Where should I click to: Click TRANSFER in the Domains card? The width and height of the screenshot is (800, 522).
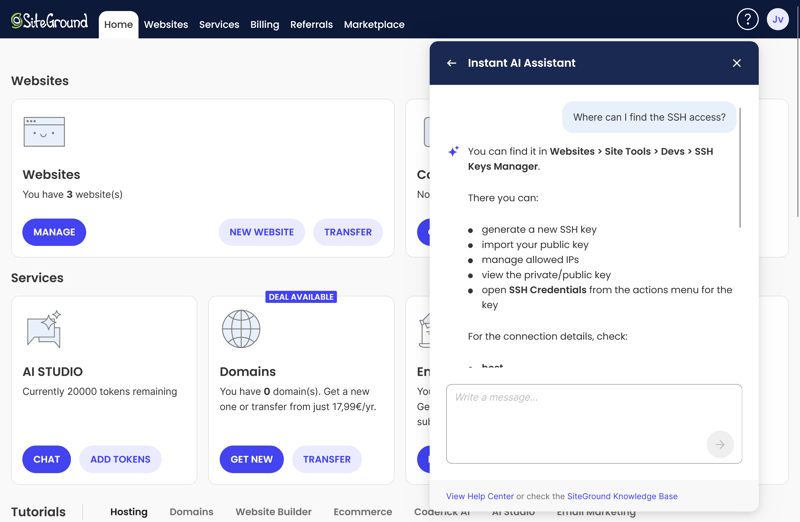pos(327,459)
